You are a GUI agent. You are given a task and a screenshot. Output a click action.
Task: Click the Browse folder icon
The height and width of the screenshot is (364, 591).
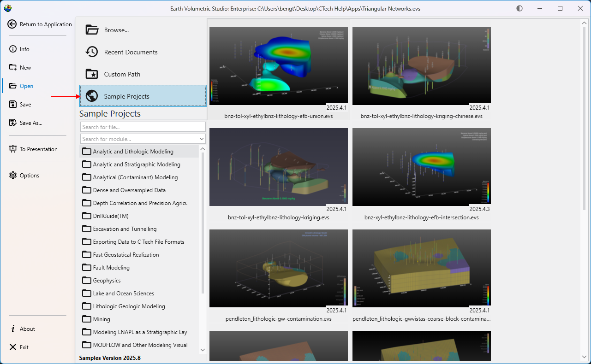click(92, 30)
